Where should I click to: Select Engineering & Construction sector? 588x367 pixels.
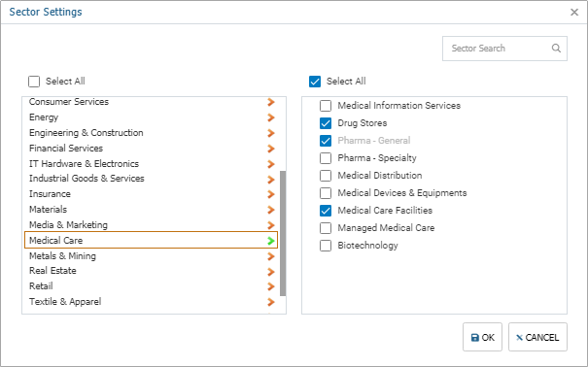click(151, 133)
